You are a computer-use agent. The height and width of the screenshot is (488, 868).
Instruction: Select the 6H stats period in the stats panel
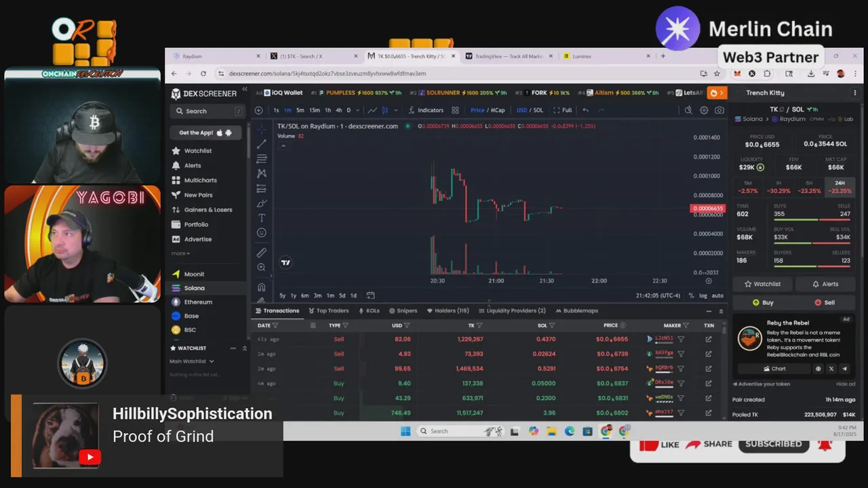click(809, 187)
